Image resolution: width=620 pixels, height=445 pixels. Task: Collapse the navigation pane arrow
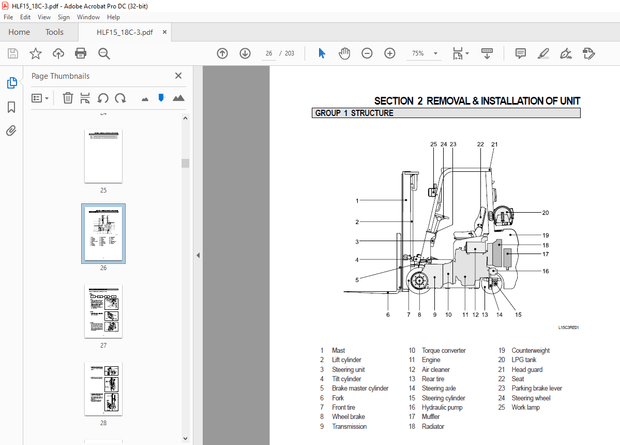(198, 256)
